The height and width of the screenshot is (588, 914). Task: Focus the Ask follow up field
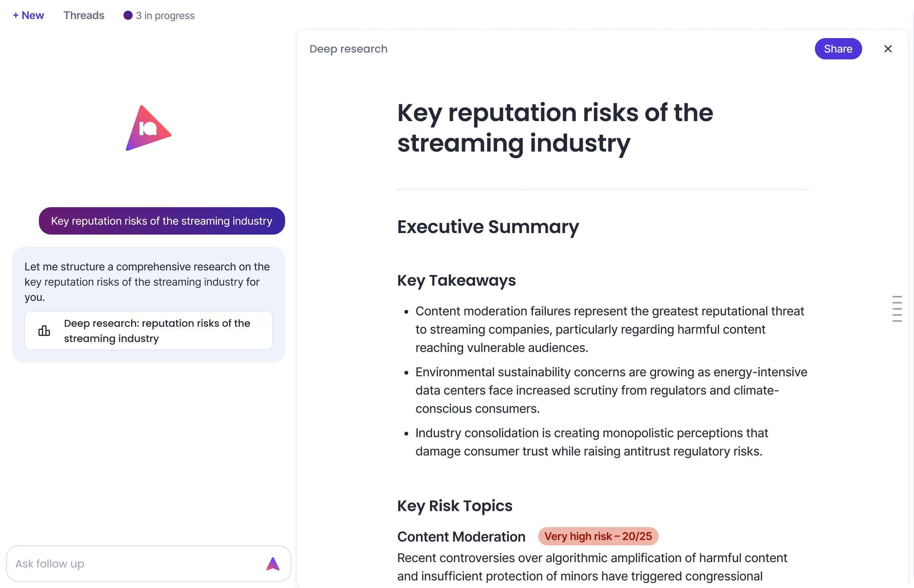134,564
